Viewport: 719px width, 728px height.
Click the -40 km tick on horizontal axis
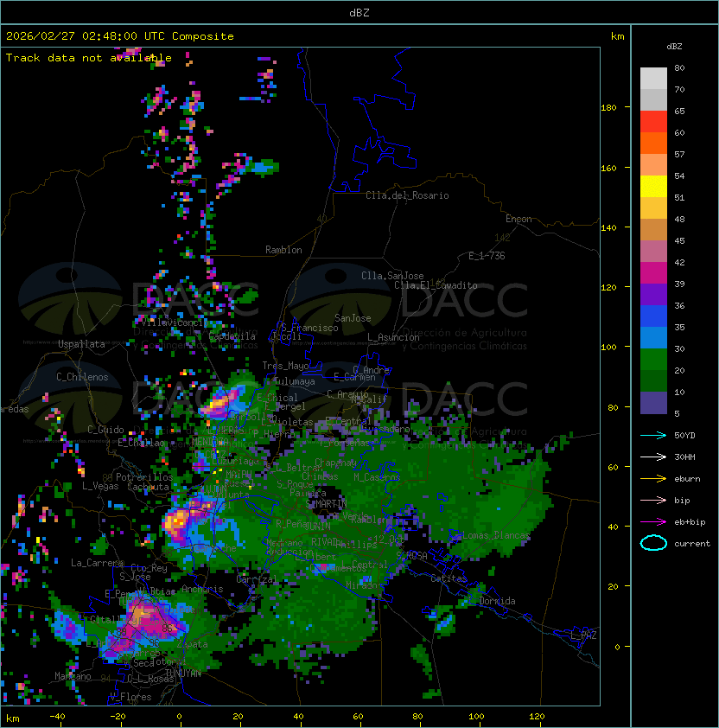click(x=58, y=717)
